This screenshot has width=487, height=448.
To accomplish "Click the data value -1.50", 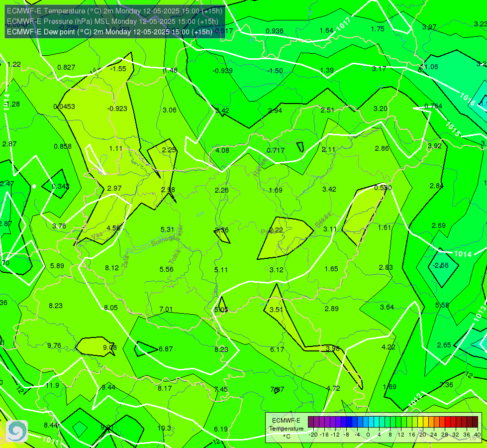I will [x=275, y=71].
